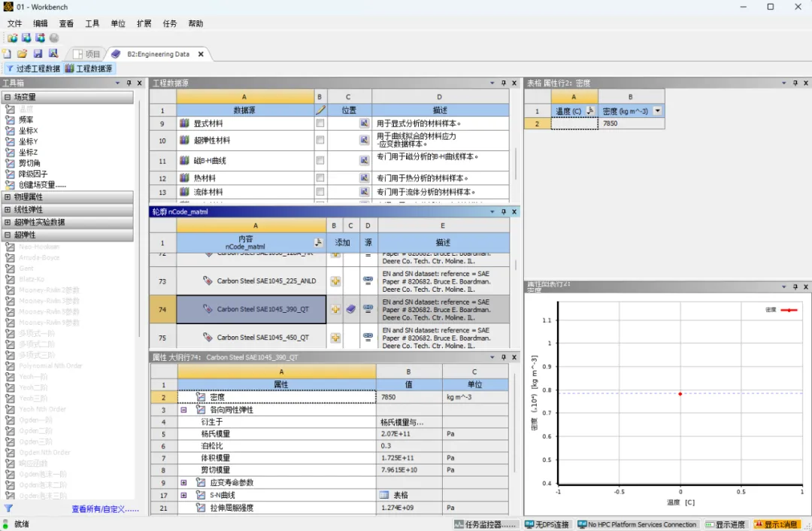Tick the edit checkbox for 超弹性材料
Viewport: 812px width, 531px height.
pyautogui.click(x=320, y=140)
